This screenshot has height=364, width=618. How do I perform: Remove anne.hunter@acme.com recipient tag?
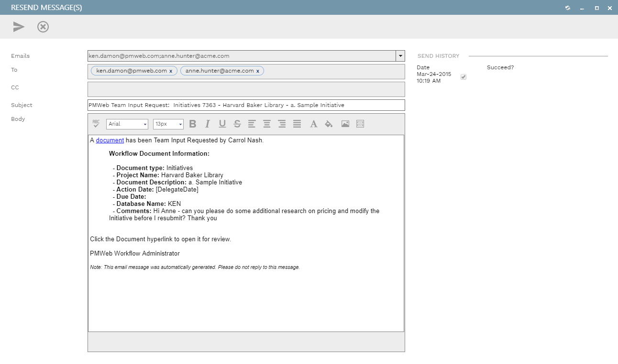pos(258,71)
